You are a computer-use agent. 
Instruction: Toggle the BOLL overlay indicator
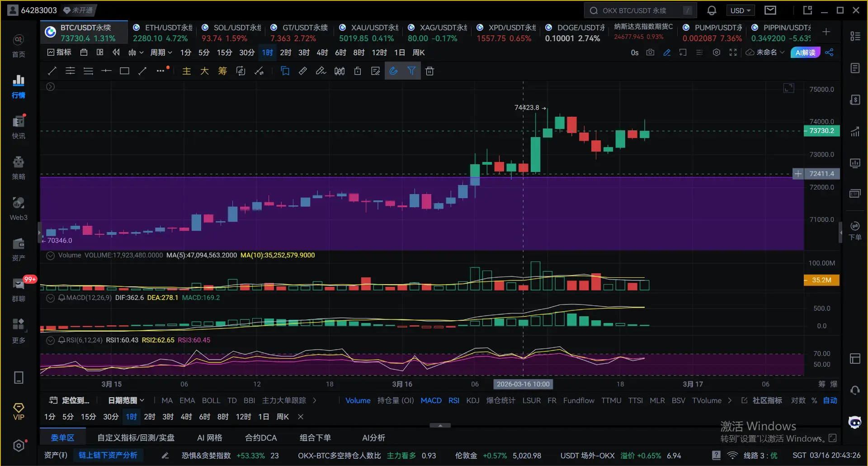click(x=211, y=400)
